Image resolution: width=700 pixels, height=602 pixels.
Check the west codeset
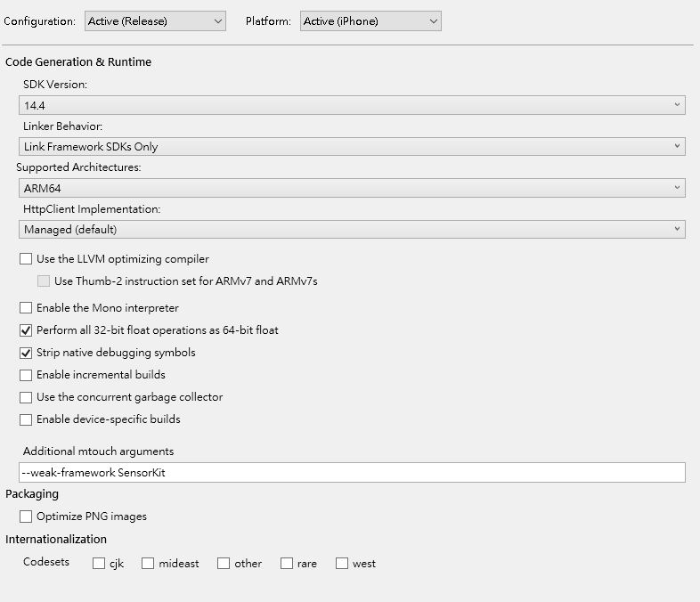[342, 563]
